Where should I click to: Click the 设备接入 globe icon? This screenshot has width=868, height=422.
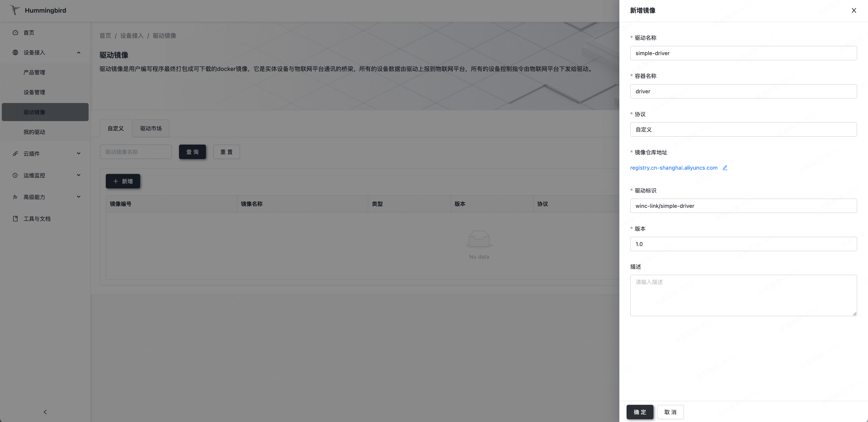coord(15,53)
